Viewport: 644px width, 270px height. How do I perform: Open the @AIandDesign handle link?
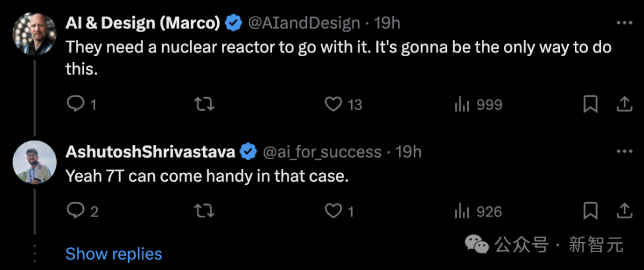pyautogui.click(x=304, y=23)
